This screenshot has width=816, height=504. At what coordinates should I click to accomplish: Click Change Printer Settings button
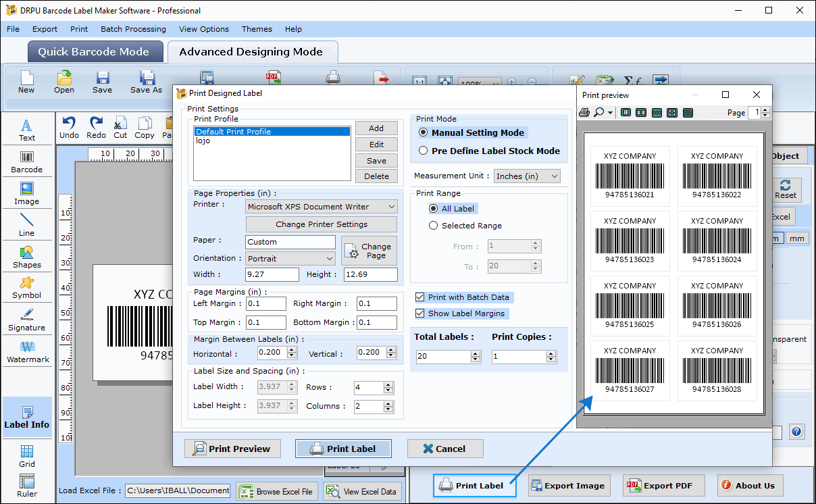322,224
